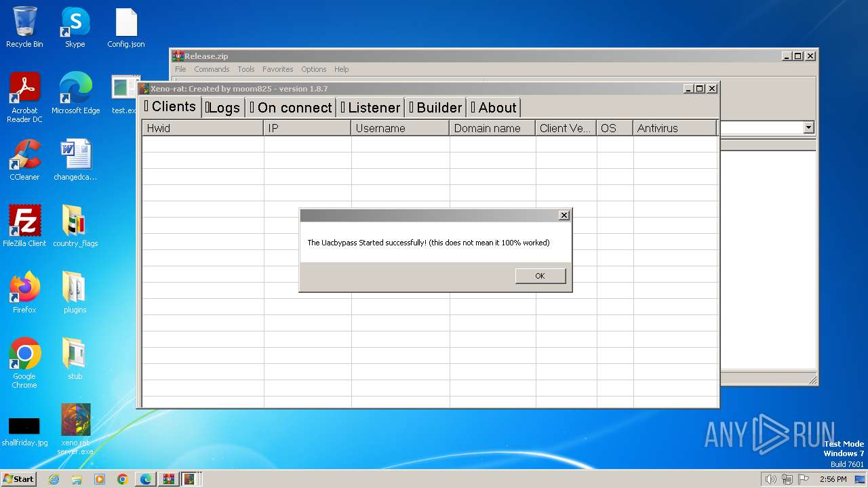Open the Commands menu in WinRAR
This screenshot has width=868, height=488.
click(212, 69)
